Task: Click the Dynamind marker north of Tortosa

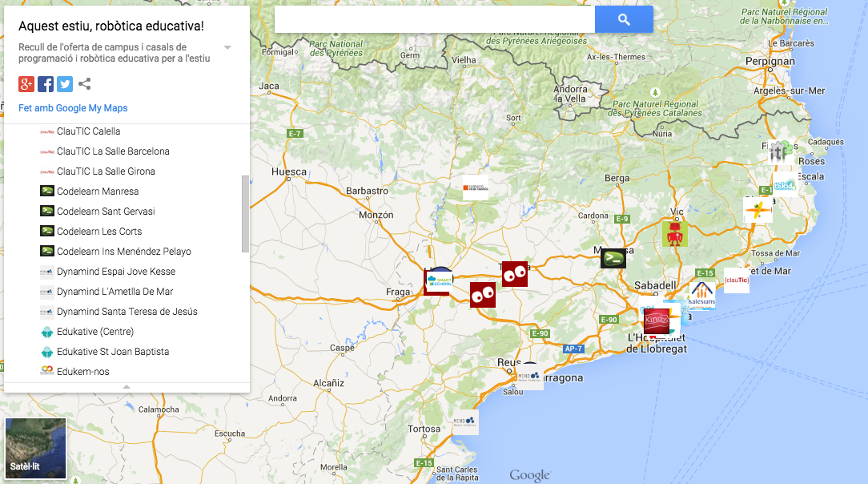Action: [x=465, y=422]
